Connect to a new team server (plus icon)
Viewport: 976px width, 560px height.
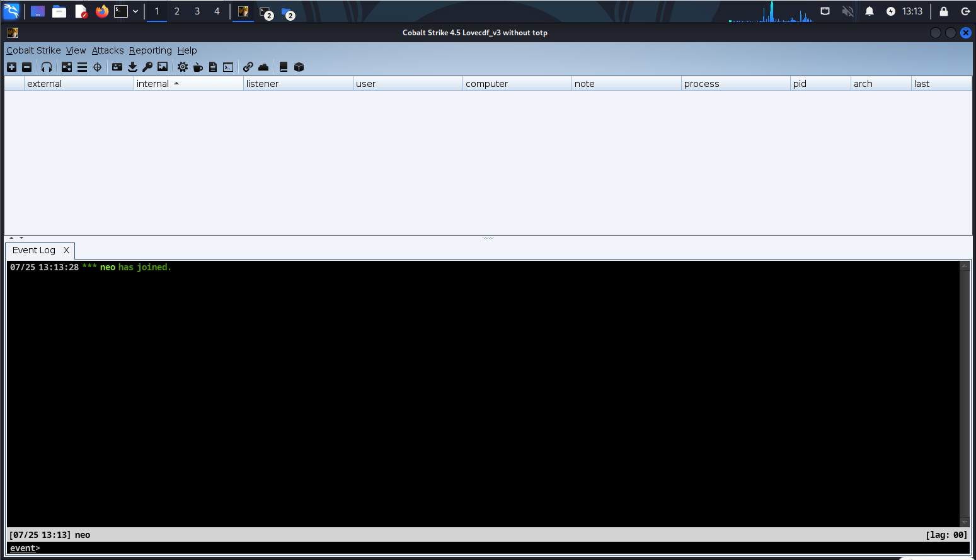(x=11, y=67)
